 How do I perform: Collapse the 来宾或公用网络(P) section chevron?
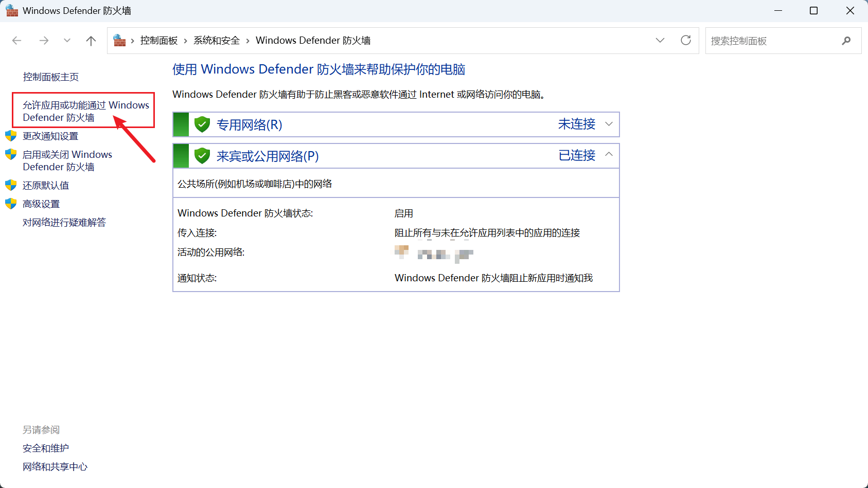[x=609, y=154]
